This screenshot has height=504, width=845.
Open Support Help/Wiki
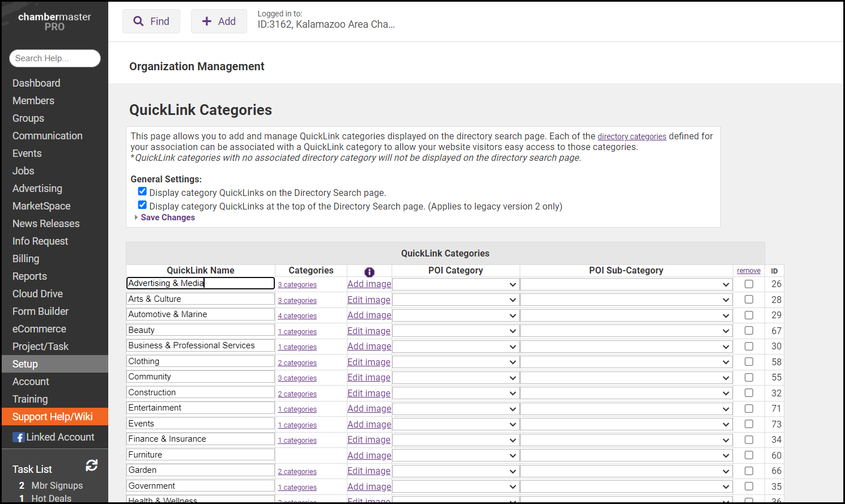point(55,417)
